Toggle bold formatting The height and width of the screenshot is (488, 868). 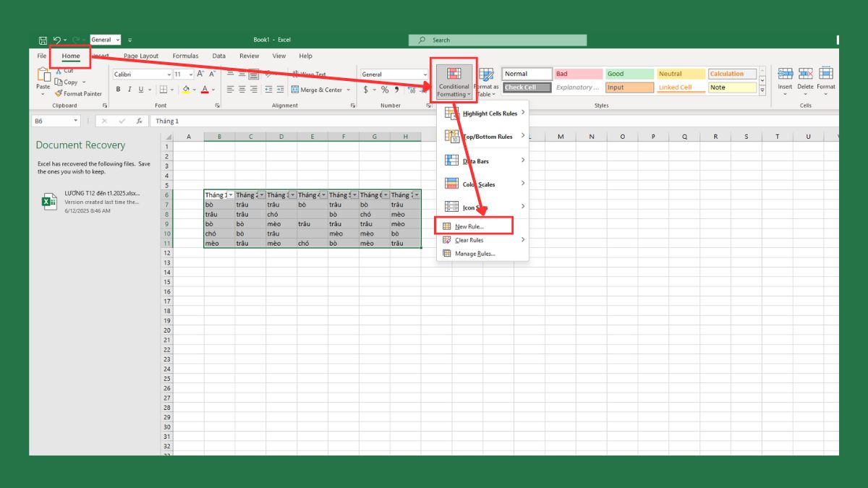[x=118, y=89]
